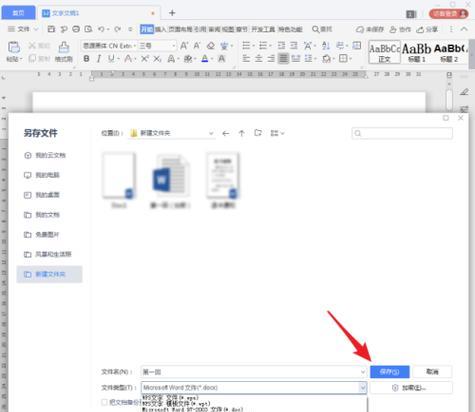
Task: Increase font size with the larger A icon
Action: coord(184,46)
